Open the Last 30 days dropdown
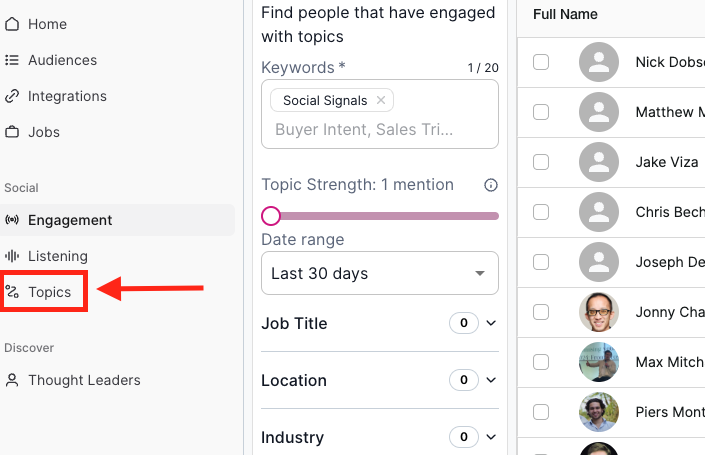The height and width of the screenshot is (455, 705). click(x=380, y=273)
